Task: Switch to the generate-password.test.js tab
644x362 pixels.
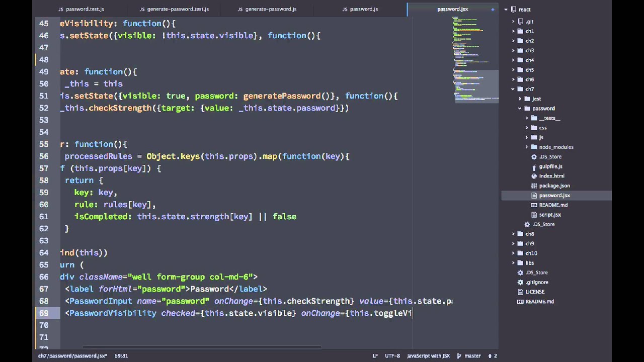Action: point(174,9)
